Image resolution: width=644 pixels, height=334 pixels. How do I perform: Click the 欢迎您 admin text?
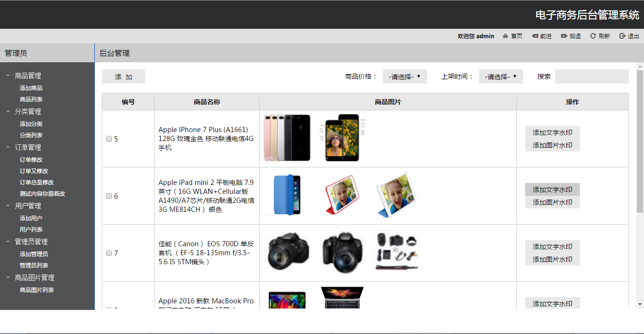476,36
